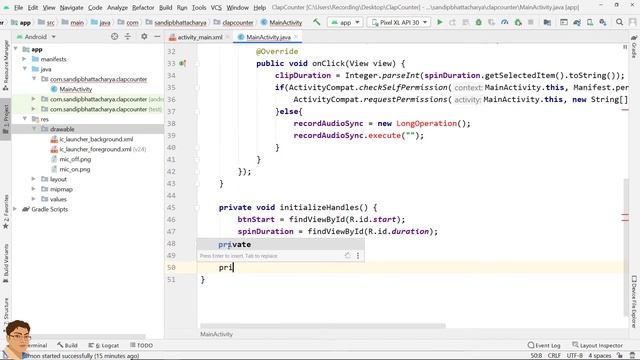Select mic_off.png in drawable folder
640x360 pixels.
tap(75, 159)
